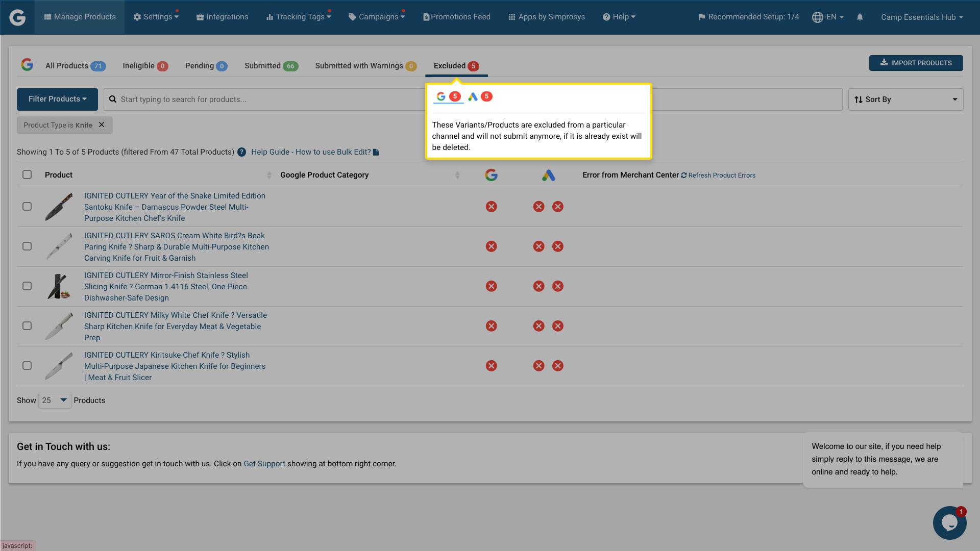Open the Filter Products dropdown
This screenshot has height=551, width=980.
click(57, 99)
